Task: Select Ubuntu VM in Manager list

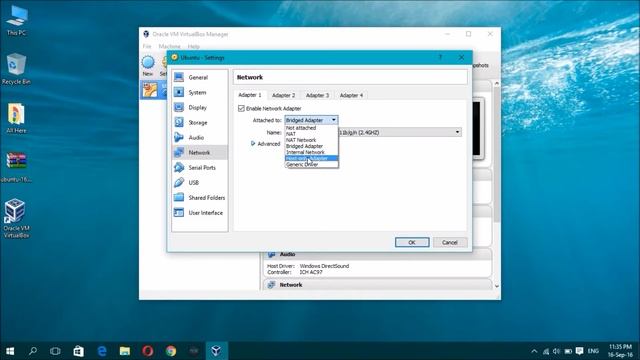Action: [154, 90]
